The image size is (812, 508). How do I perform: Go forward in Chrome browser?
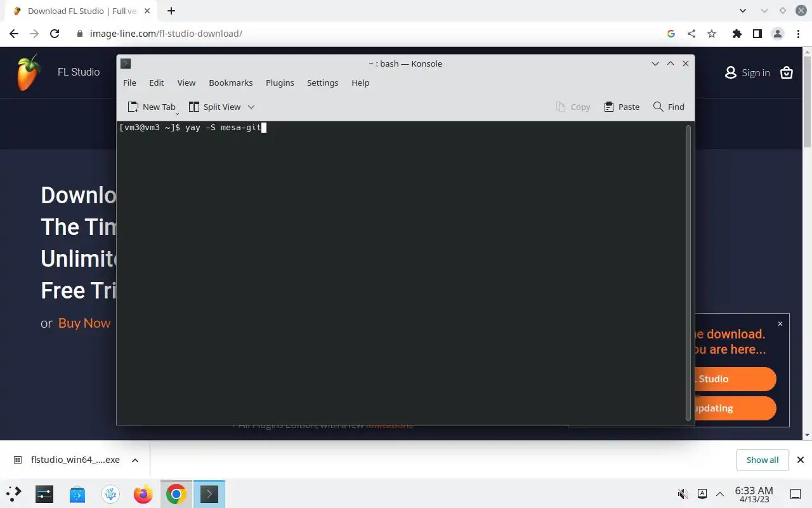tap(34, 34)
